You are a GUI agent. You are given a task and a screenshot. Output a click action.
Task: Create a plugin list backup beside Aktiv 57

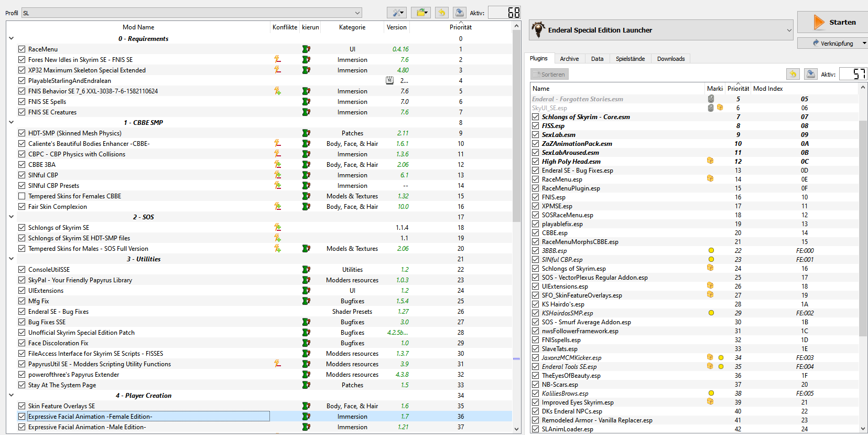coord(811,74)
